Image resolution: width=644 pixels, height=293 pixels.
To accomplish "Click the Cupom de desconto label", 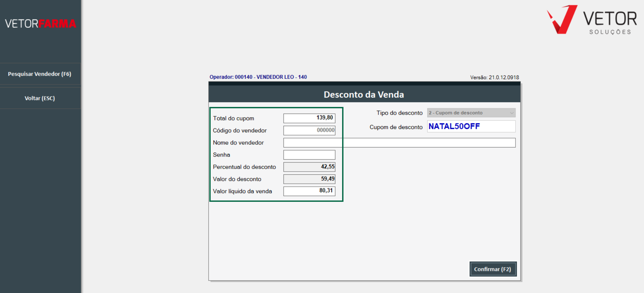I will (396, 127).
